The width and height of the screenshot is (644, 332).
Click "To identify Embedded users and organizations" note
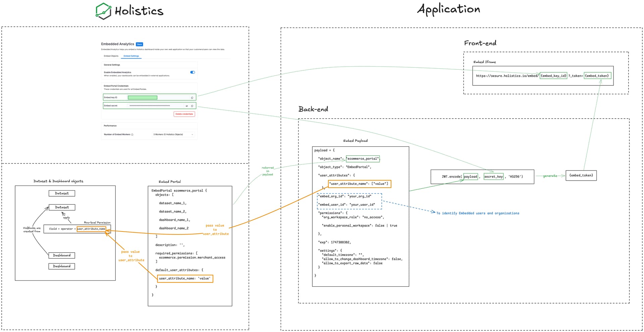click(x=478, y=213)
